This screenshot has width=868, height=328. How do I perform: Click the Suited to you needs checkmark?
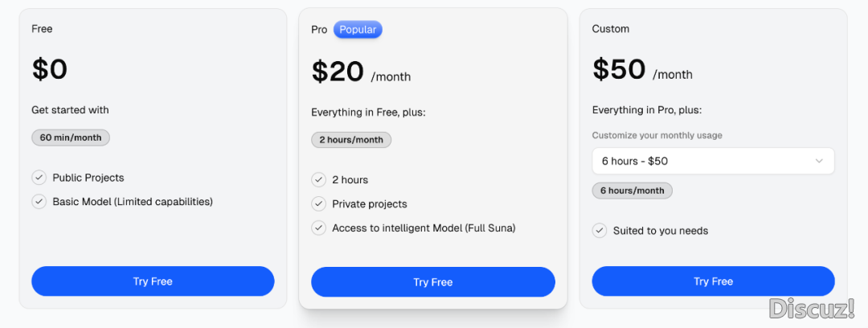[599, 231]
